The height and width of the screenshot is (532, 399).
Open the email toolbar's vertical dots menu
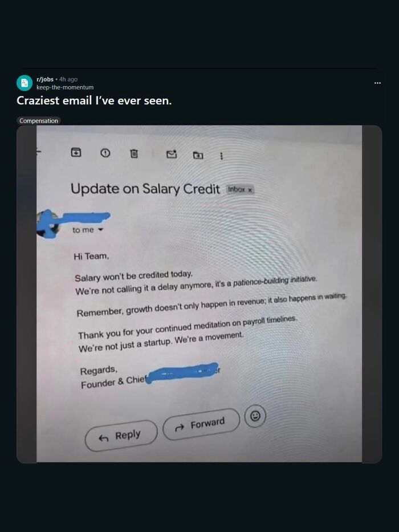221,156
